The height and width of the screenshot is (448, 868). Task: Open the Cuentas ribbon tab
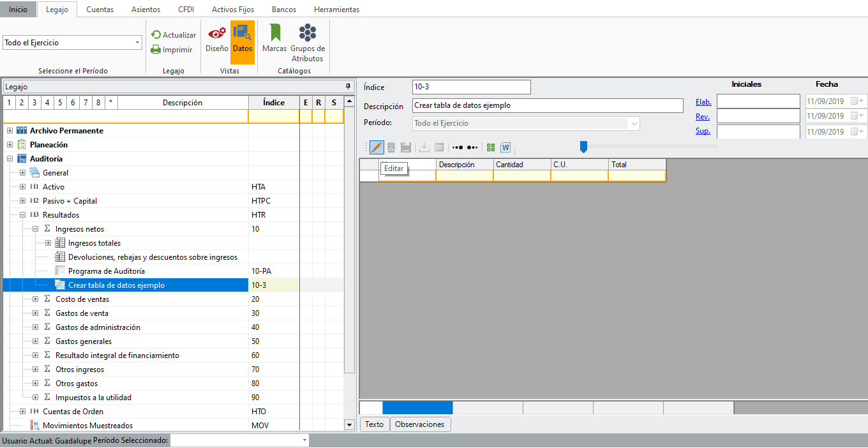click(100, 10)
